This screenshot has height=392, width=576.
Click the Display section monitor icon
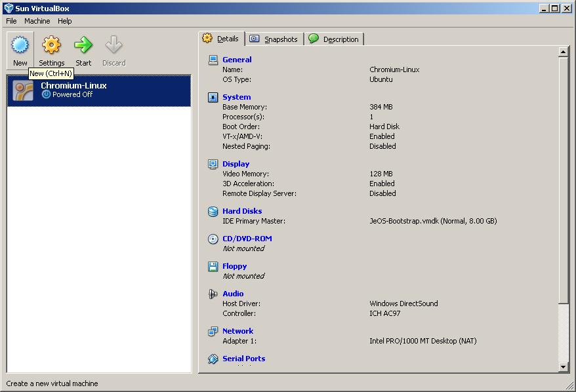pos(213,164)
